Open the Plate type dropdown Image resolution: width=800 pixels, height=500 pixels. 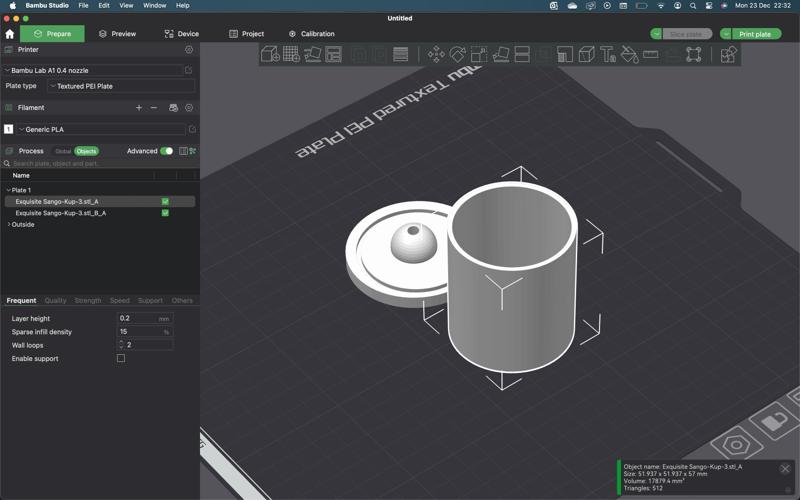coord(120,86)
